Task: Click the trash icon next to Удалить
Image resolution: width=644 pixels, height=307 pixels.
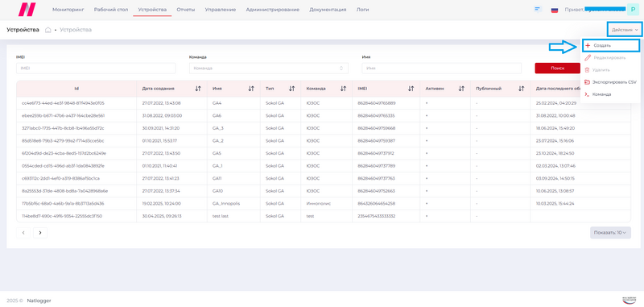Action: [588, 70]
